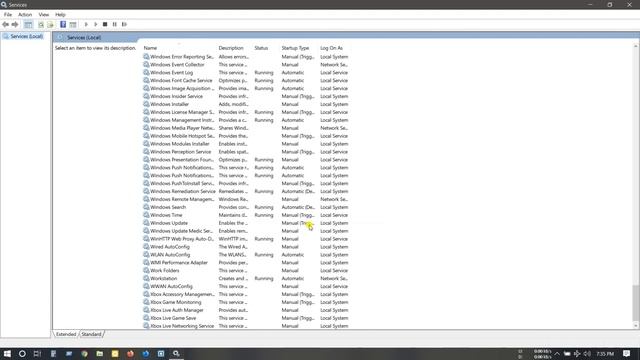640x360 pixels.
Task: Click the Restart Service toolbar button
Action: point(124,24)
